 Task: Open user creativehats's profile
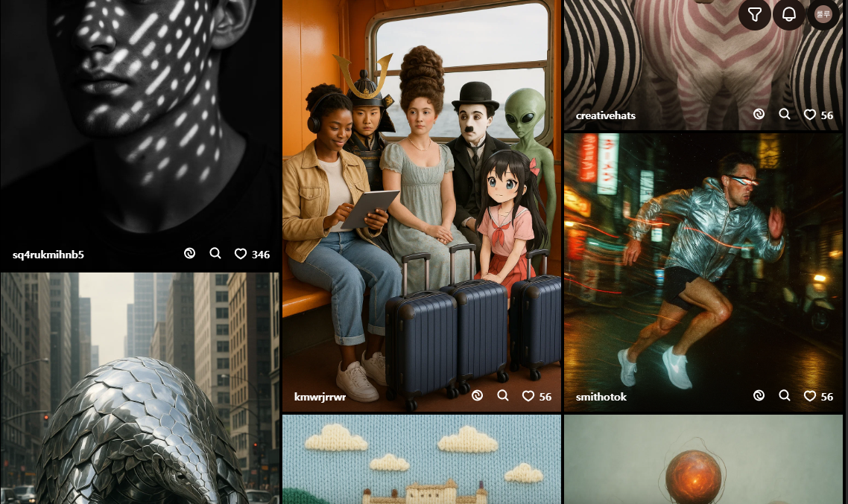pos(606,115)
